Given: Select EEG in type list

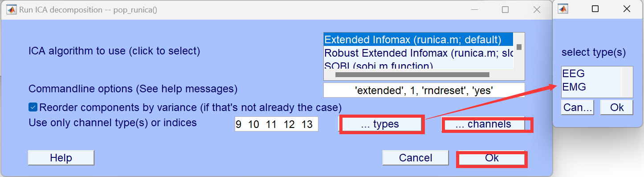Looking at the screenshot, I should click(591, 74).
